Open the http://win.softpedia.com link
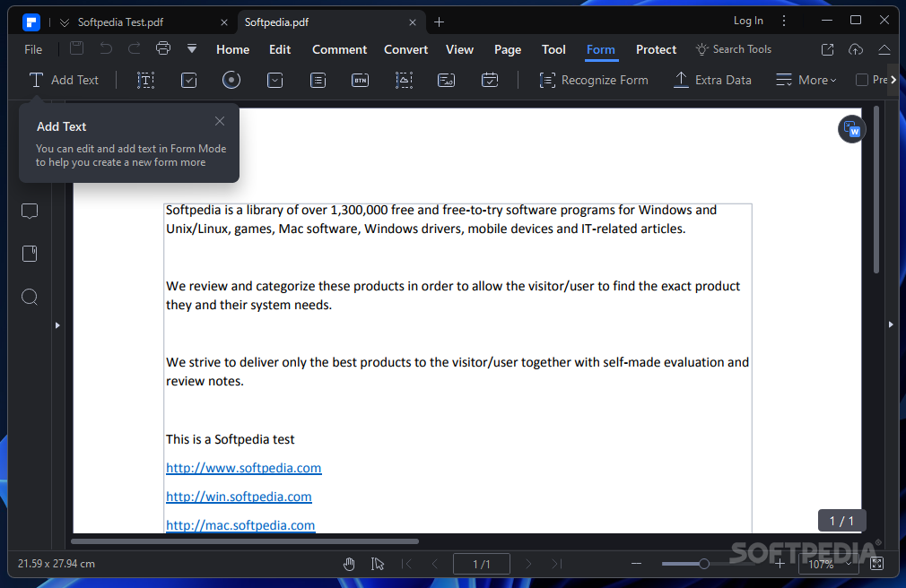This screenshot has height=588, width=906. coord(239,497)
